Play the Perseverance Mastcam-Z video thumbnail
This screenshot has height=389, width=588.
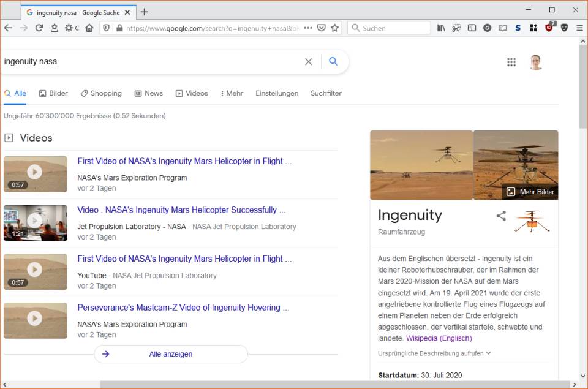pos(35,319)
